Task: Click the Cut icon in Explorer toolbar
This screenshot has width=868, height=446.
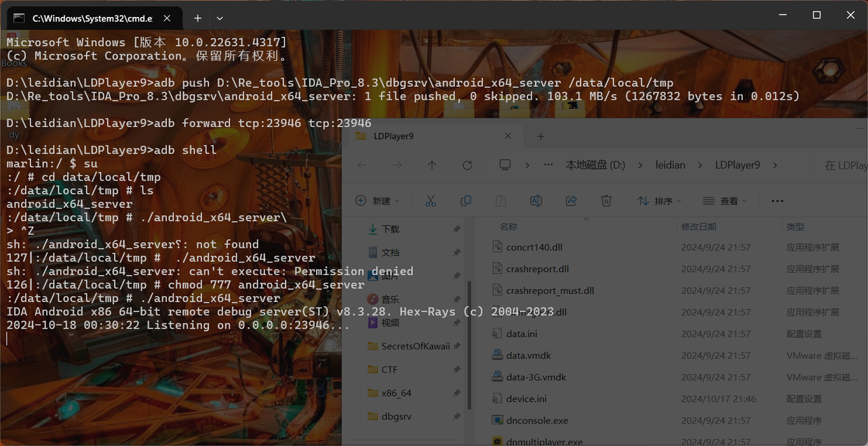Action: [x=431, y=201]
